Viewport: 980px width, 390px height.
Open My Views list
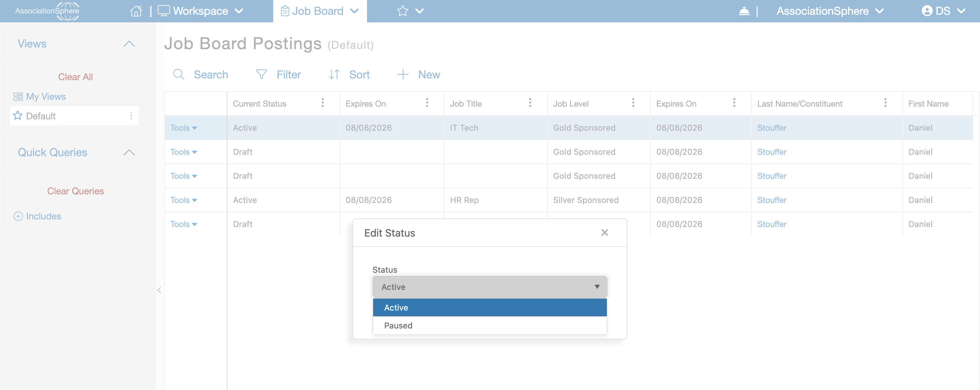(46, 97)
